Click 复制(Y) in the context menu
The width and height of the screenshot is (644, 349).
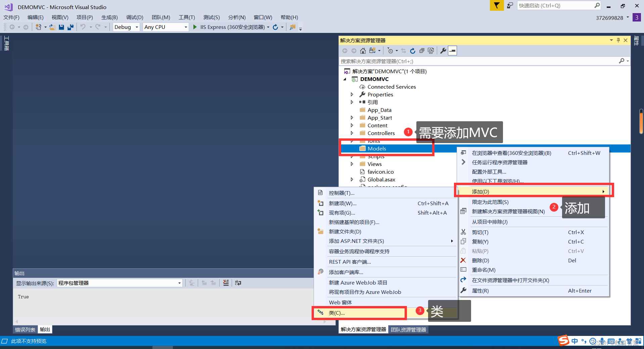(534, 242)
